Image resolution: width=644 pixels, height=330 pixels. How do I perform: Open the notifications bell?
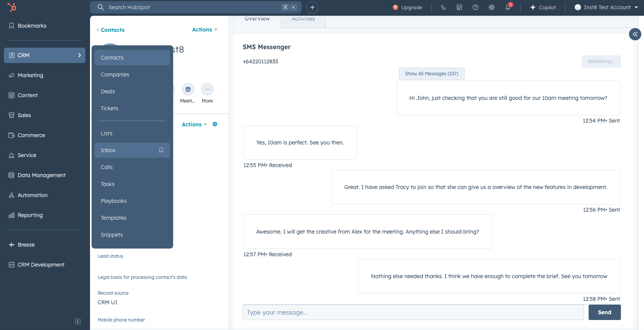[508, 7]
